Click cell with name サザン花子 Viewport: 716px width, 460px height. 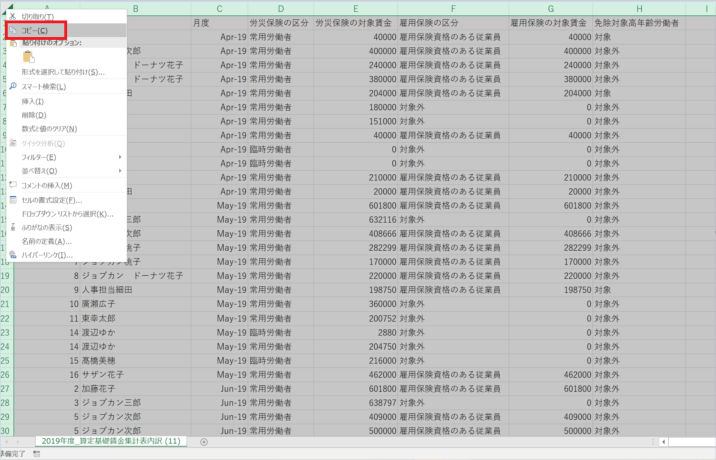point(136,375)
